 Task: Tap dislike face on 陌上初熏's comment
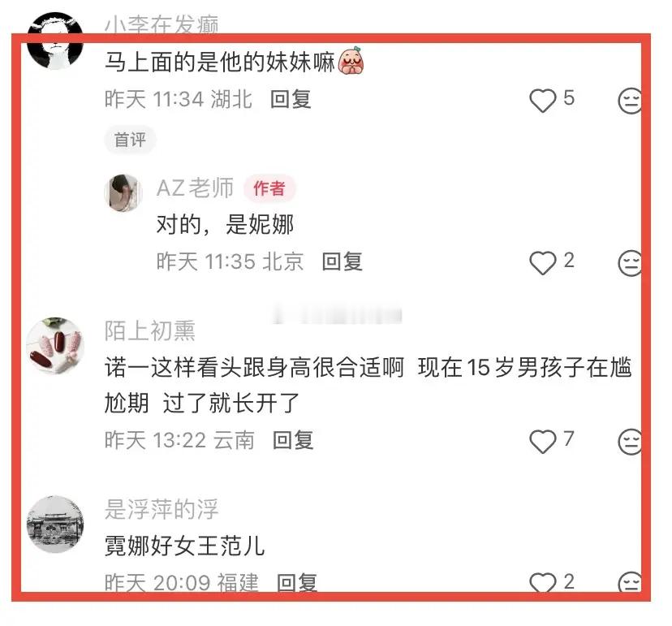[x=630, y=441]
